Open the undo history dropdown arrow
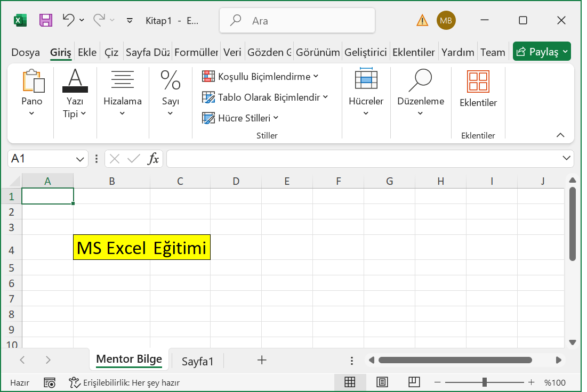Image resolution: width=587 pixels, height=392 pixels. [x=82, y=20]
